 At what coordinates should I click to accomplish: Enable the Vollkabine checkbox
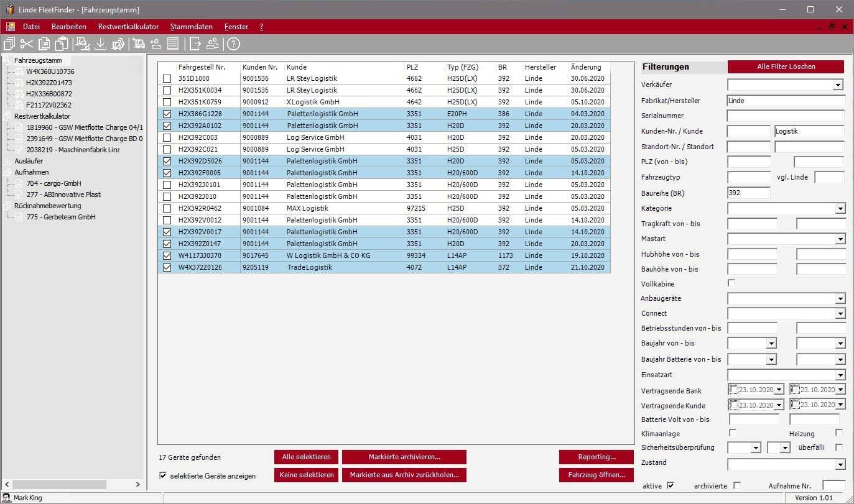point(731,283)
